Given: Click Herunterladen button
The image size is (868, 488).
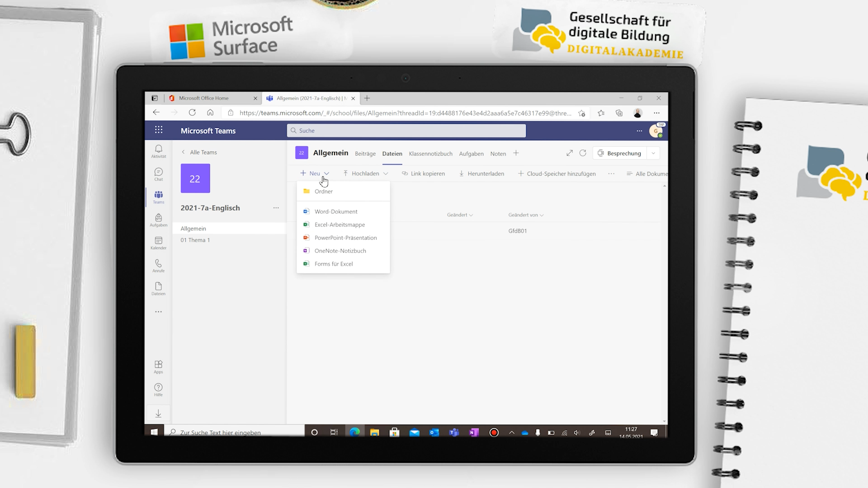Looking at the screenshot, I should tap(481, 174).
